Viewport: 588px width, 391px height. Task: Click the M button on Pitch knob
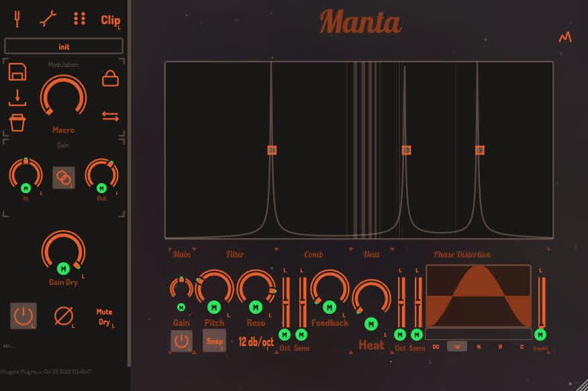[214, 307]
